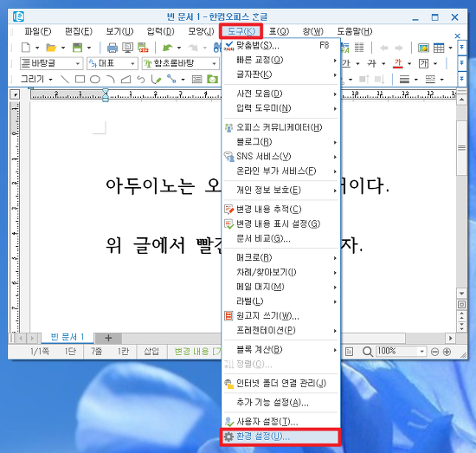Open 오피스 커뮤니케이터(H) entry
Viewport: 476px width, 453px height.
click(x=280, y=127)
